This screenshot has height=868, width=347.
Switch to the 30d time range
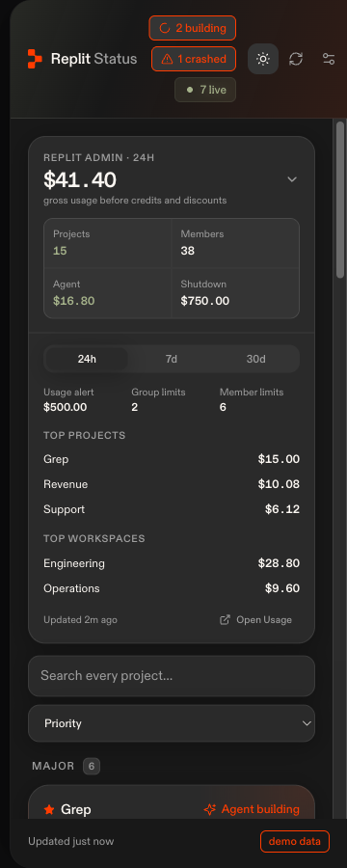255,359
